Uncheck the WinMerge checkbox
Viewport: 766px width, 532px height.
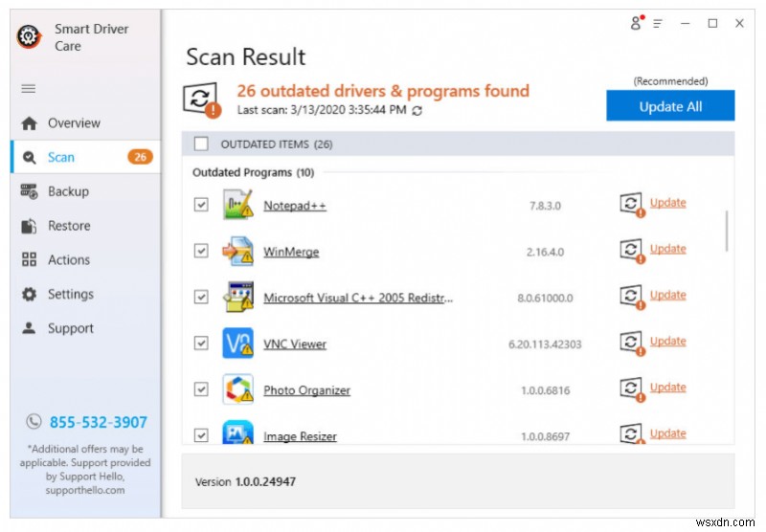pos(201,251)
